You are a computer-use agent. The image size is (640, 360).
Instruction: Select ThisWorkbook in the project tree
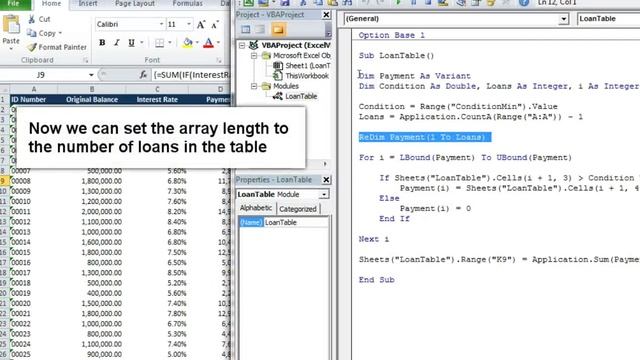click(x=307, y=76)
